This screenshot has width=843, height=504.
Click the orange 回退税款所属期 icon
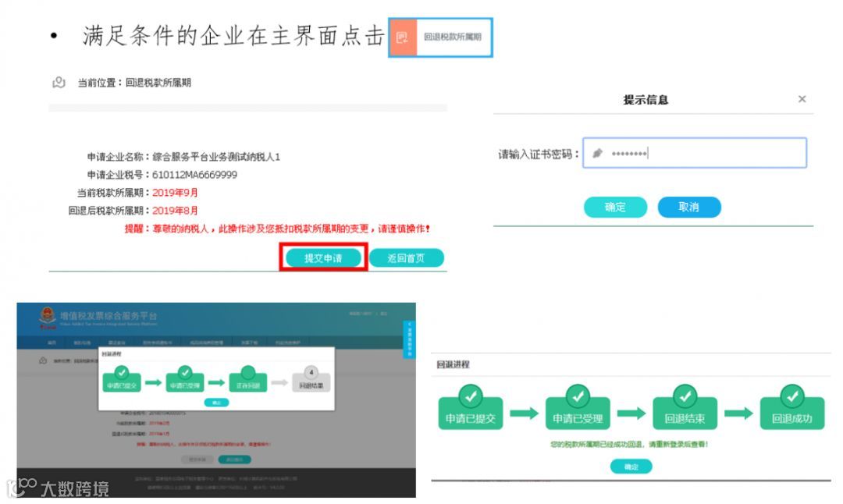pyautogui.click(x=403, y=37)
